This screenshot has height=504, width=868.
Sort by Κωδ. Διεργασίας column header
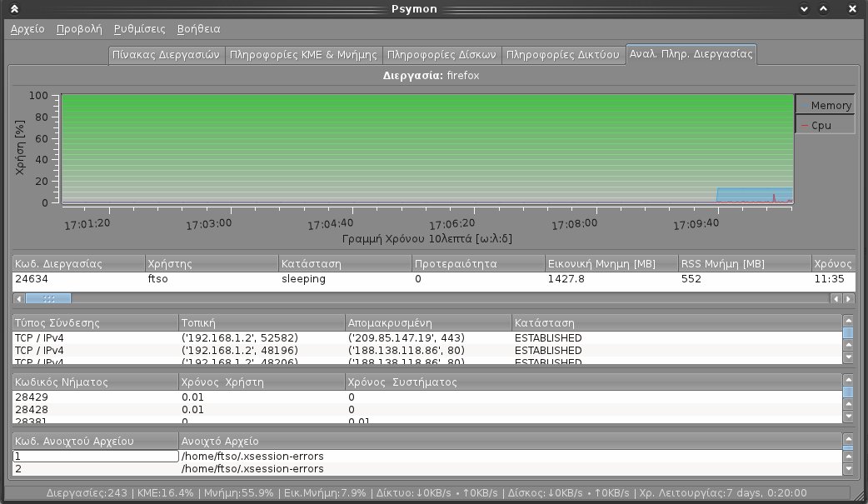point(78,263)
